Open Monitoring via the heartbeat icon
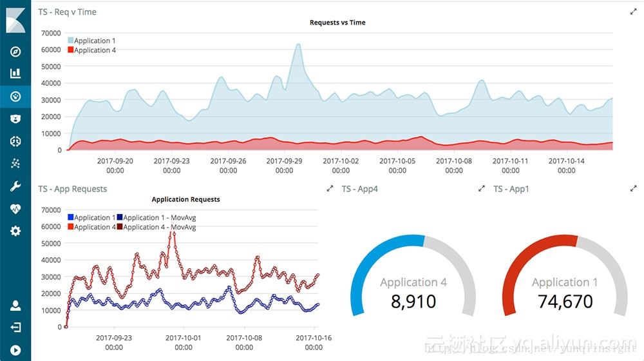 click(x=15, y=209)
